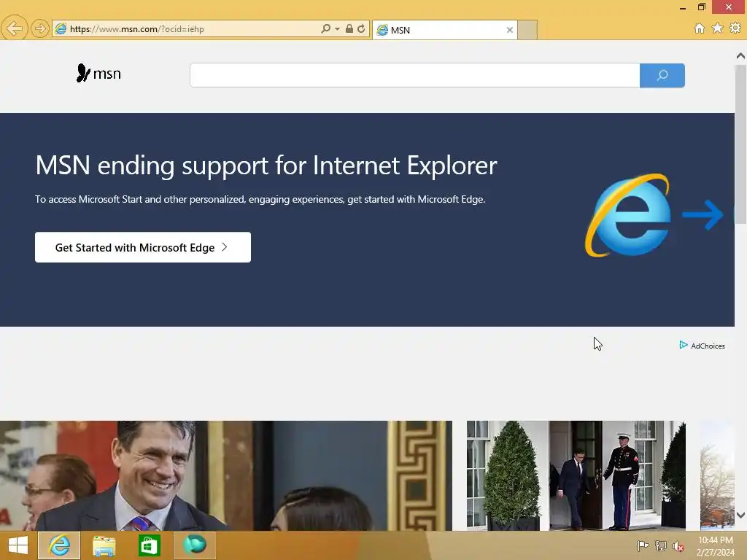Viewport: 747px width, 560px height.
Task: Open the teal globe app in taskbar
Action: [x=194, y=545]
